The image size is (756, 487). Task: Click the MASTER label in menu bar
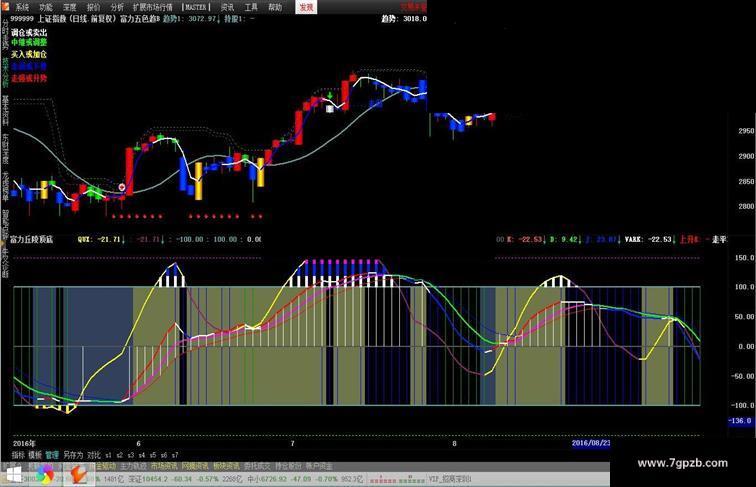click(196, 7)
